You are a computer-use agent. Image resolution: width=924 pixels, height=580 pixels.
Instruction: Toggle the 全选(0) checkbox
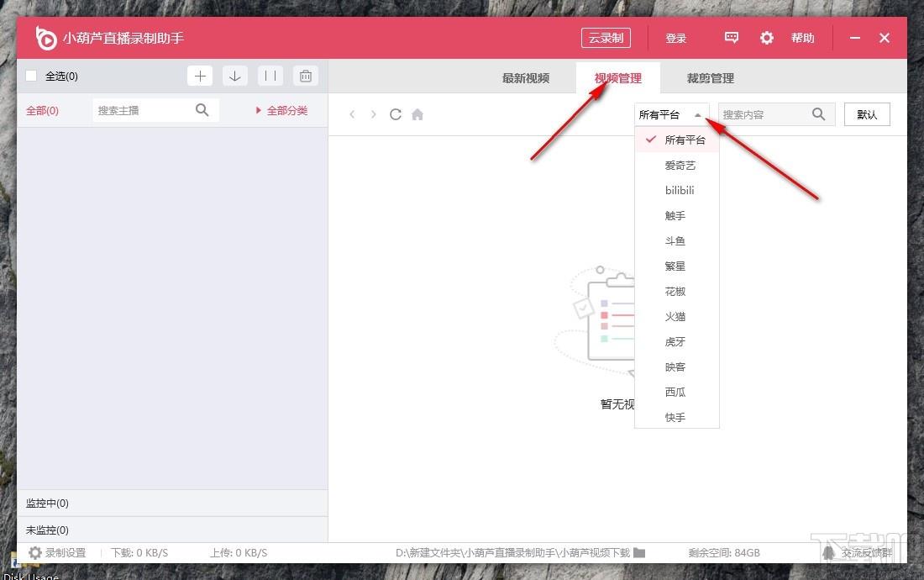pyautogui.click(x=31, y=76)
